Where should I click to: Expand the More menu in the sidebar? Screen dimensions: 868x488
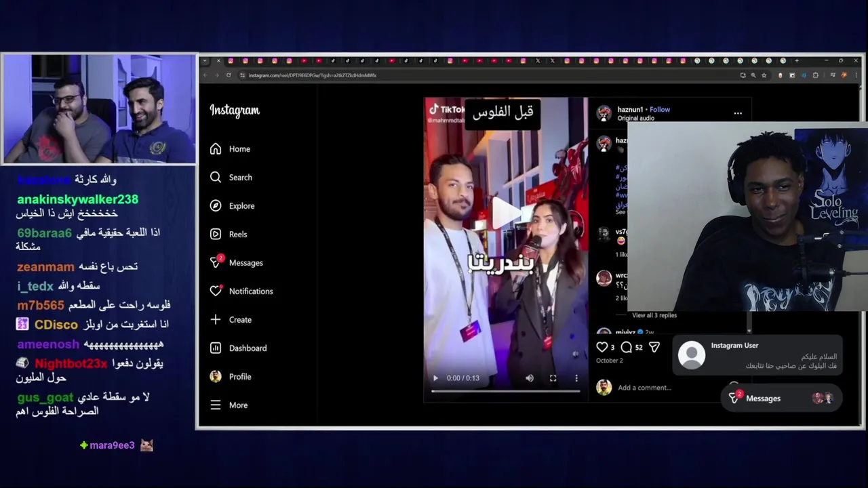pos(229,405)
